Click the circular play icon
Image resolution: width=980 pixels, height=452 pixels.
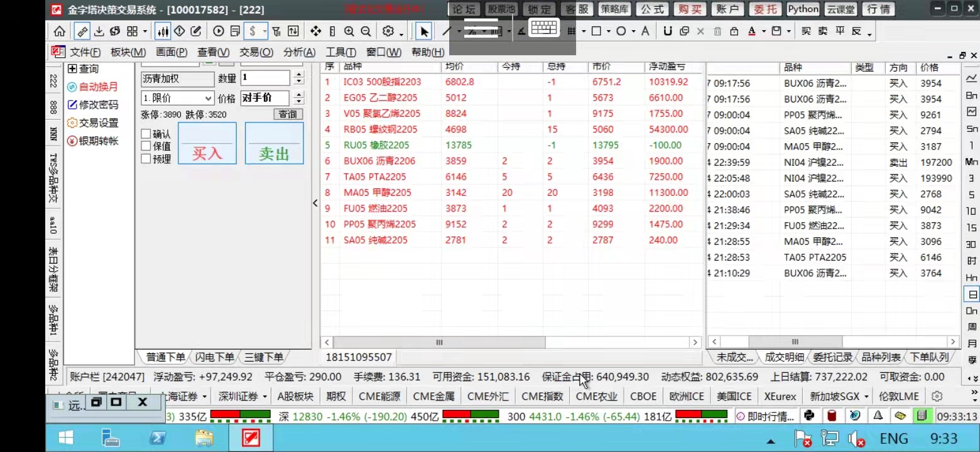218,31
